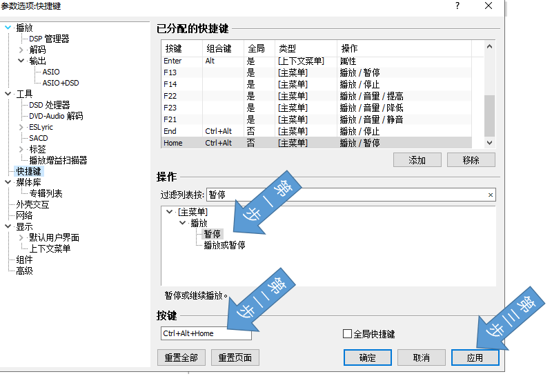Click the 重置全部 button
This screenshot has width=552, height=392.
pyautogui.click(x=181, y=357)
